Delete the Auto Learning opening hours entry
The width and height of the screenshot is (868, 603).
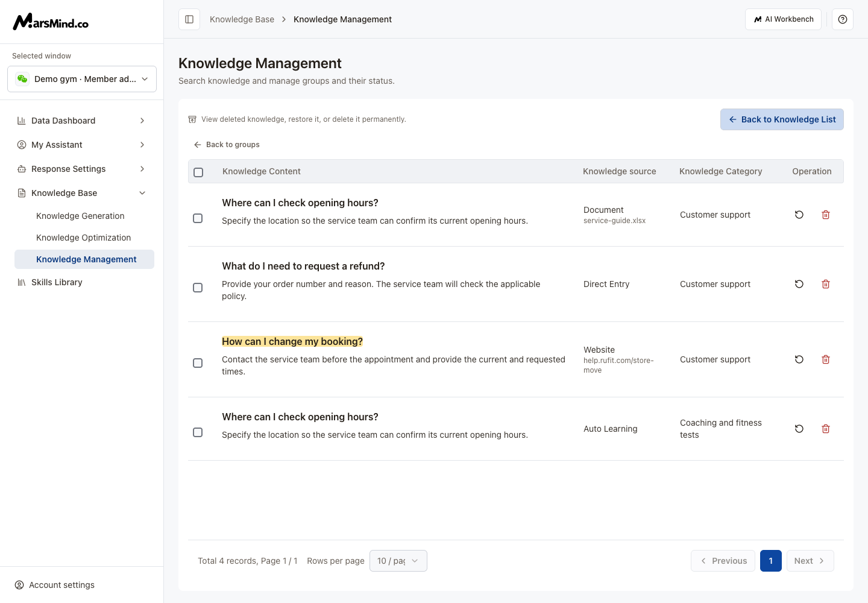tap(826, 429)
